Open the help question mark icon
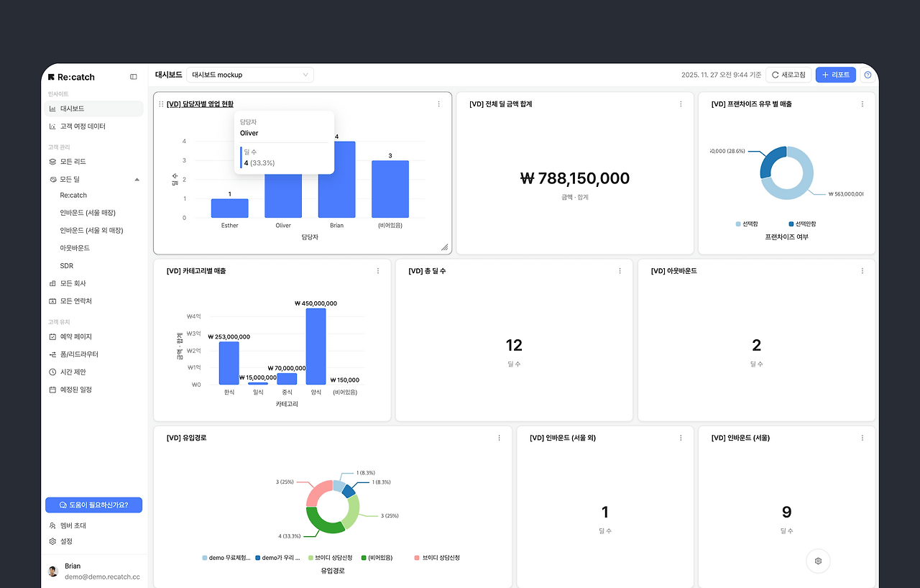This screenshot has height=588, width=920. click(x=868, y=75)
